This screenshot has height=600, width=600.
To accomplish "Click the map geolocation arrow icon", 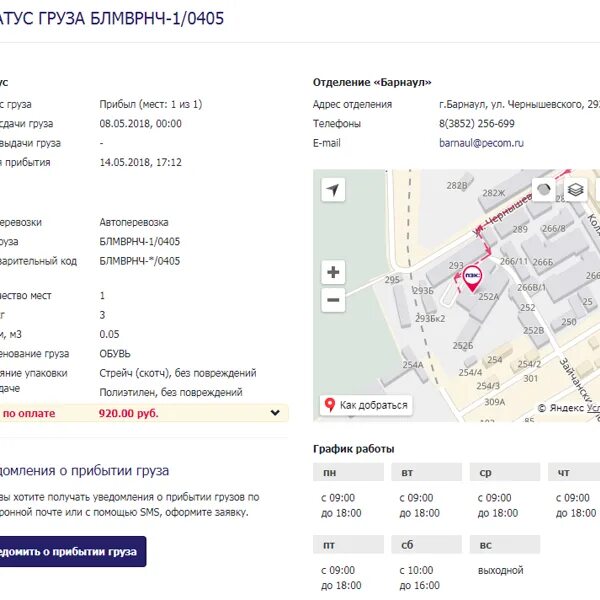I will point(333,189).
